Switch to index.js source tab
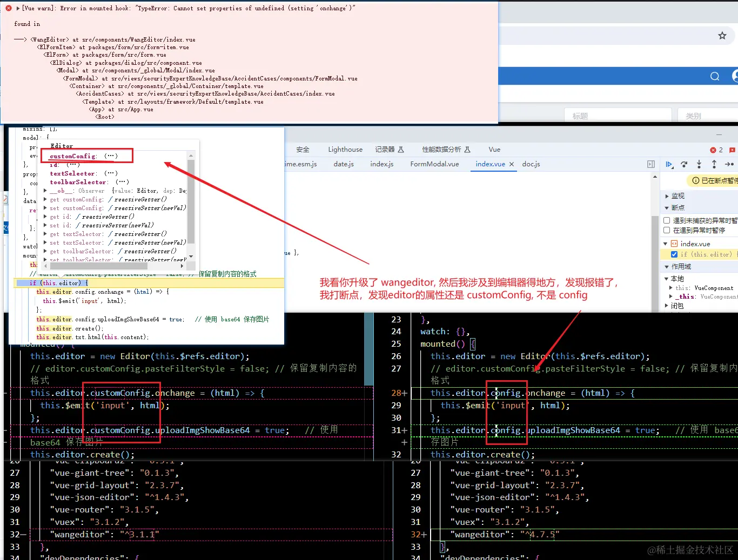The image size is (738, 560). pyautogui.click(x=382, y=164)
